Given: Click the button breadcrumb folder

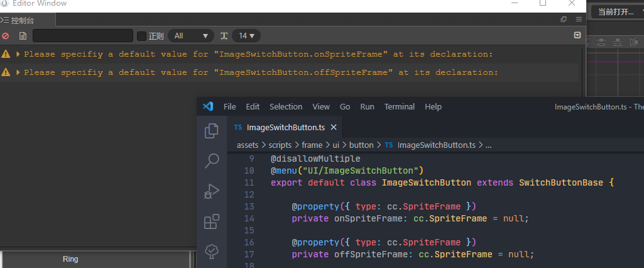Looking at the screenshot, I should [x=361, y=145].
